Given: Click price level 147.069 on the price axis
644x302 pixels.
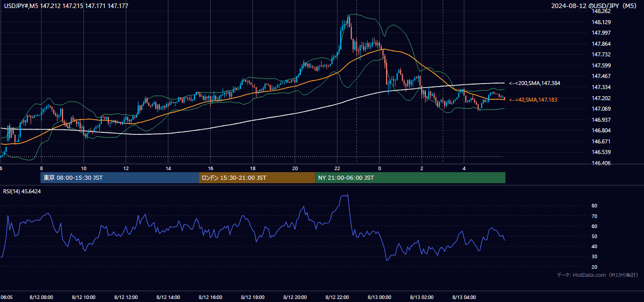Looking at the screenshot, I should coord(601,109).
